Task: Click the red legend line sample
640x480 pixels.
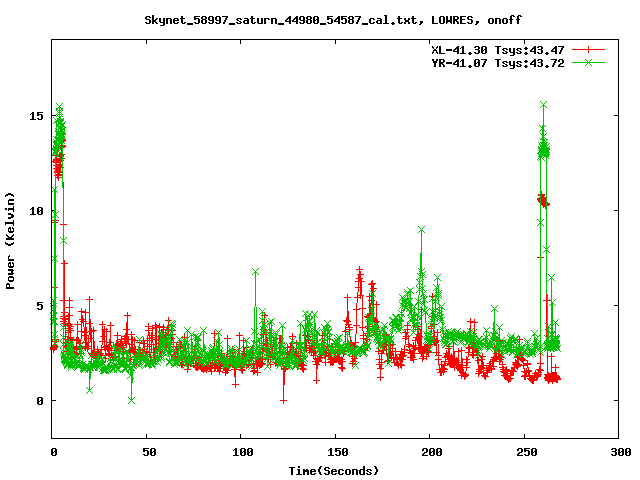Action: pyautogui.click(x=588, y=50)
